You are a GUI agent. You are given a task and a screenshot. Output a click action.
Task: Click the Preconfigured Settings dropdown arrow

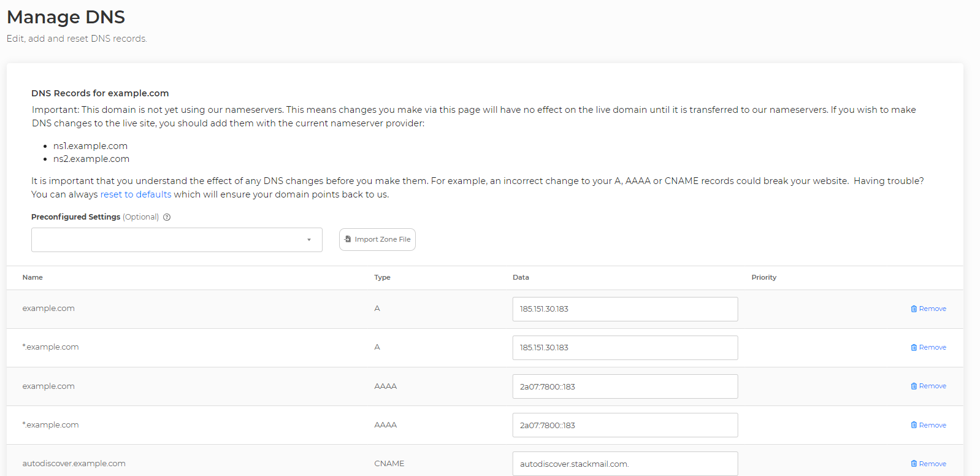[309, 240]
